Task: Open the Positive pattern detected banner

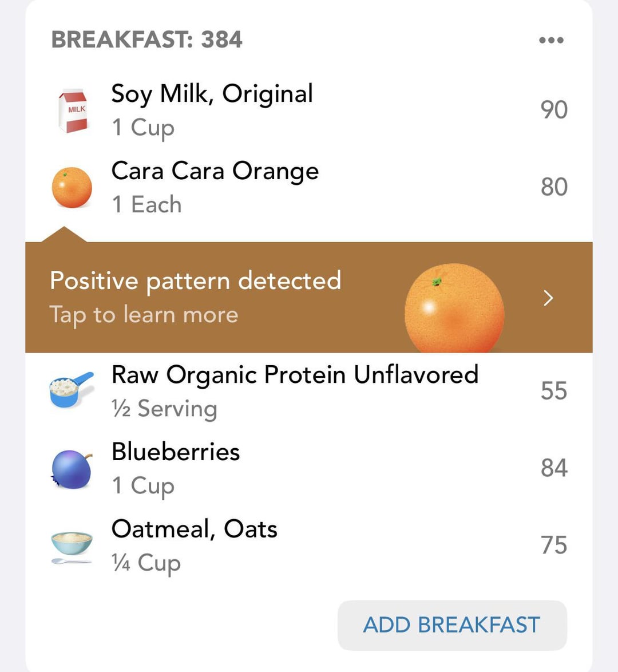Action: [309, 298]
